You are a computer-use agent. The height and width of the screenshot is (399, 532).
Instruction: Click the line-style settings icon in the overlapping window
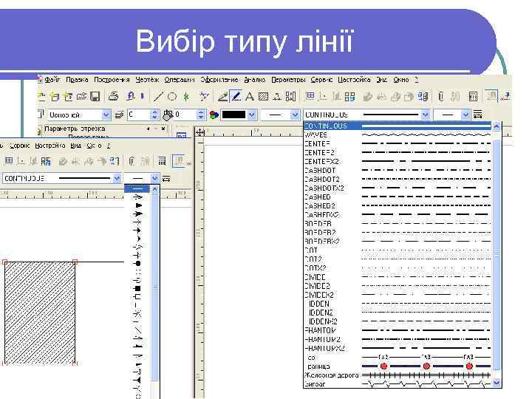(x=166, y=178)
